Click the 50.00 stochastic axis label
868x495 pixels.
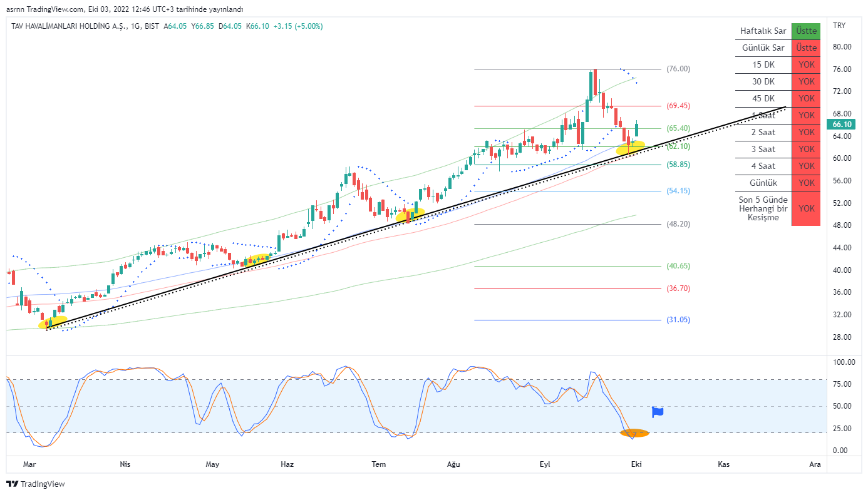point(842,406)
